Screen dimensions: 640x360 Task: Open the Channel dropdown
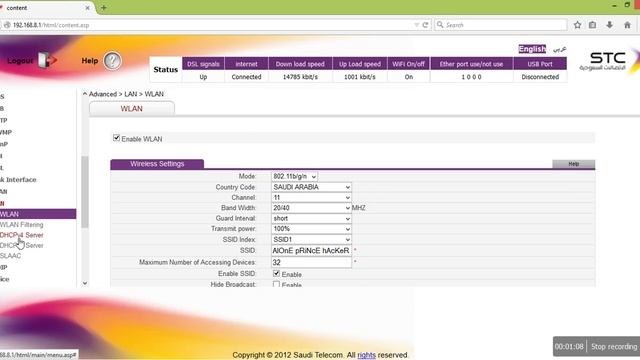tap(311, 198)
